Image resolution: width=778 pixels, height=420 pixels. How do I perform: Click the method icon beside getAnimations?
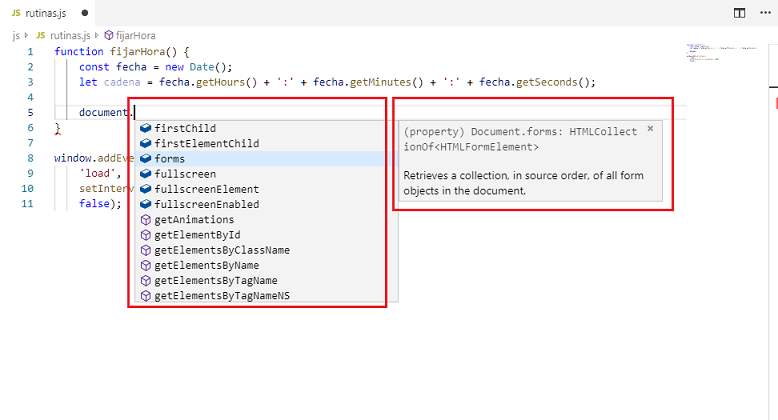(x=145, y=219)
